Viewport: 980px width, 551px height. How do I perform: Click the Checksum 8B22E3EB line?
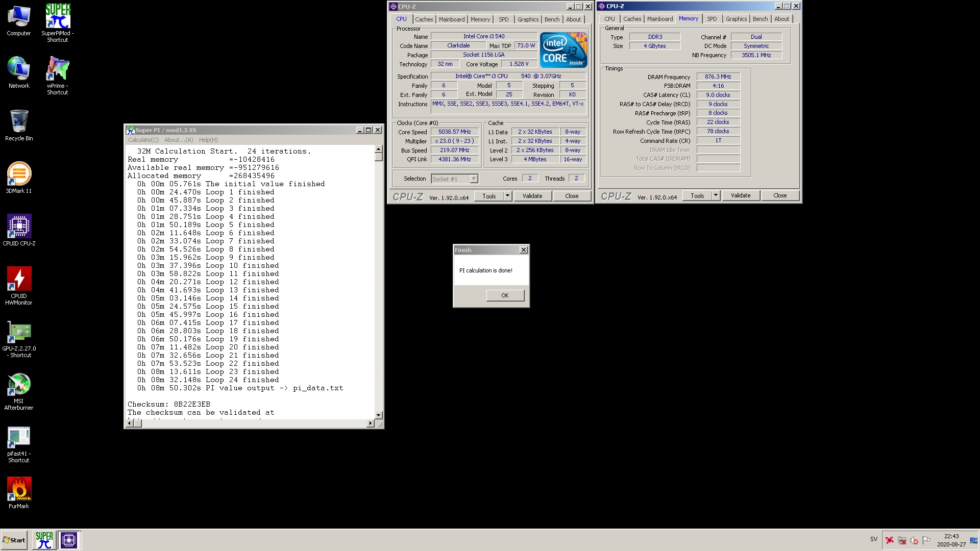pos(169,404)
